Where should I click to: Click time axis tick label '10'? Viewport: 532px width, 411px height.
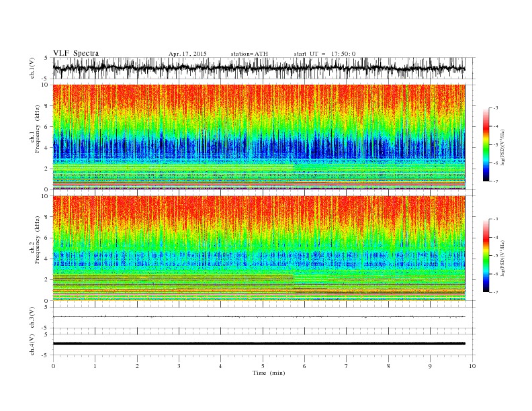472,366
